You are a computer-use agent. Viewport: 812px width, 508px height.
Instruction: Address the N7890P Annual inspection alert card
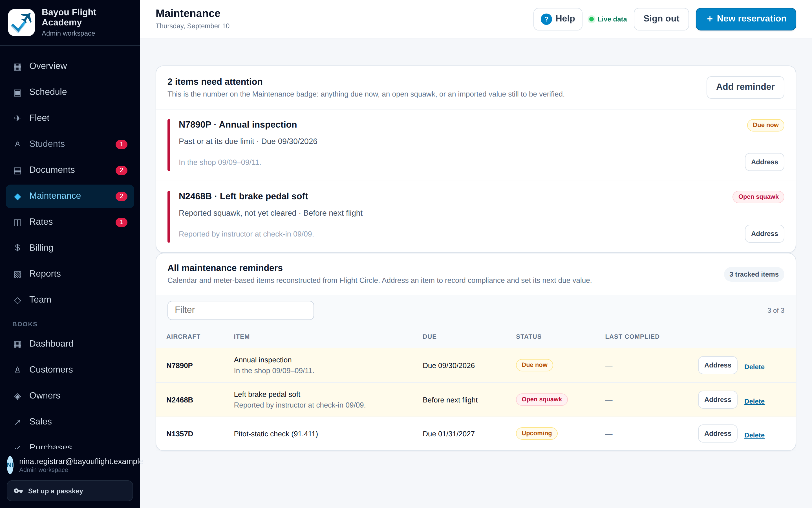[764, 162]
